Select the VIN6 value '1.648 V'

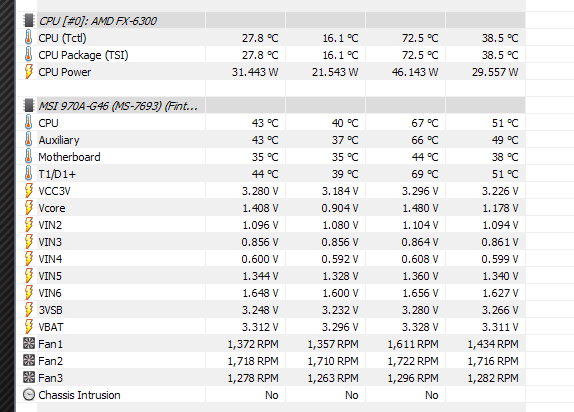[260, 293]
